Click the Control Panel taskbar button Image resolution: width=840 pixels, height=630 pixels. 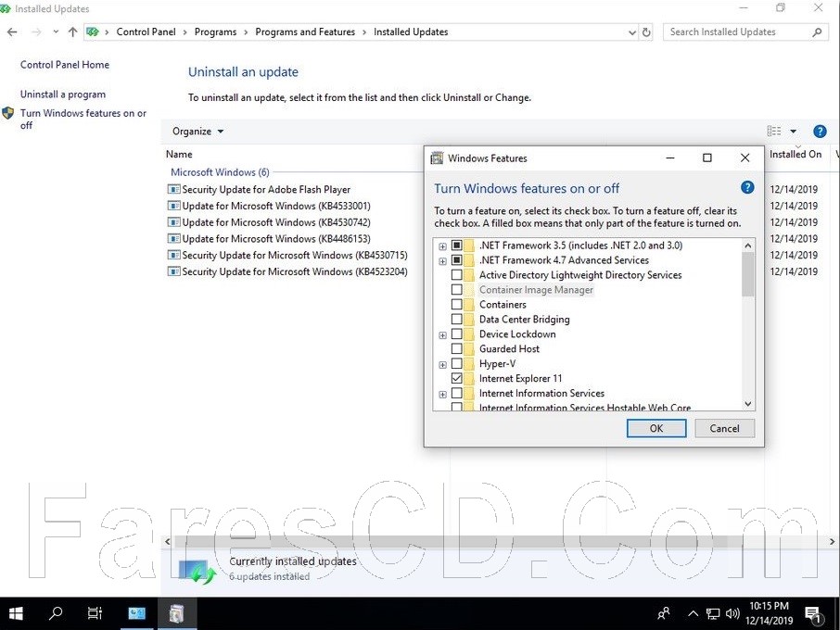(x=136, y=613)
